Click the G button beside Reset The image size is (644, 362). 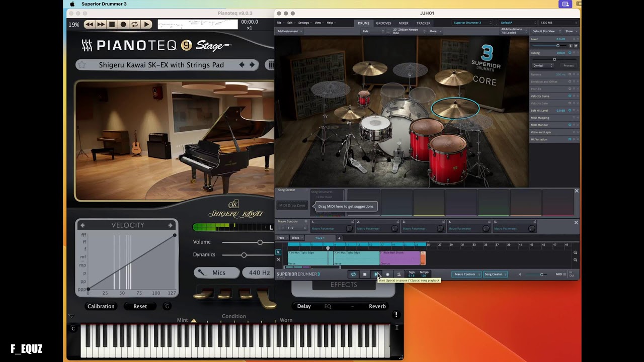pos(167,306)
